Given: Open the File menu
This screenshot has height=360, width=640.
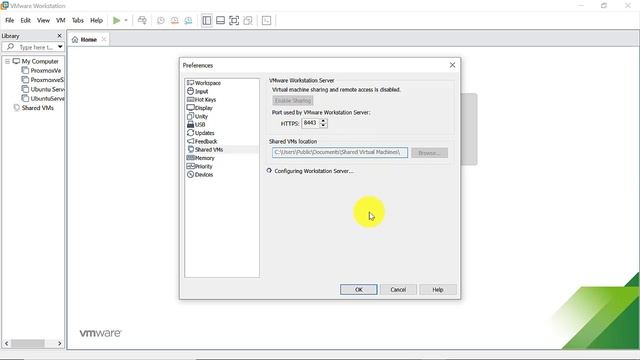Looking at the screenshot, I should point(9,20).
